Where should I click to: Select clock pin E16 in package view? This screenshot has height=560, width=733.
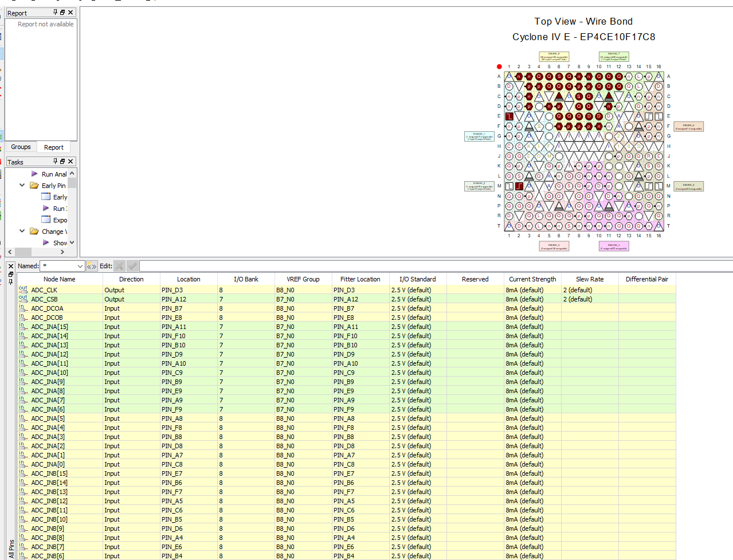click(x=659, y=116)
